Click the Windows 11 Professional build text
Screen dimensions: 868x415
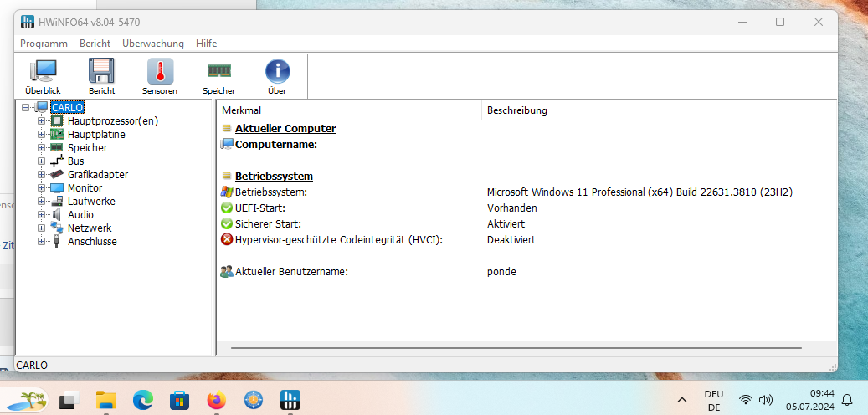tap(640, 192)
